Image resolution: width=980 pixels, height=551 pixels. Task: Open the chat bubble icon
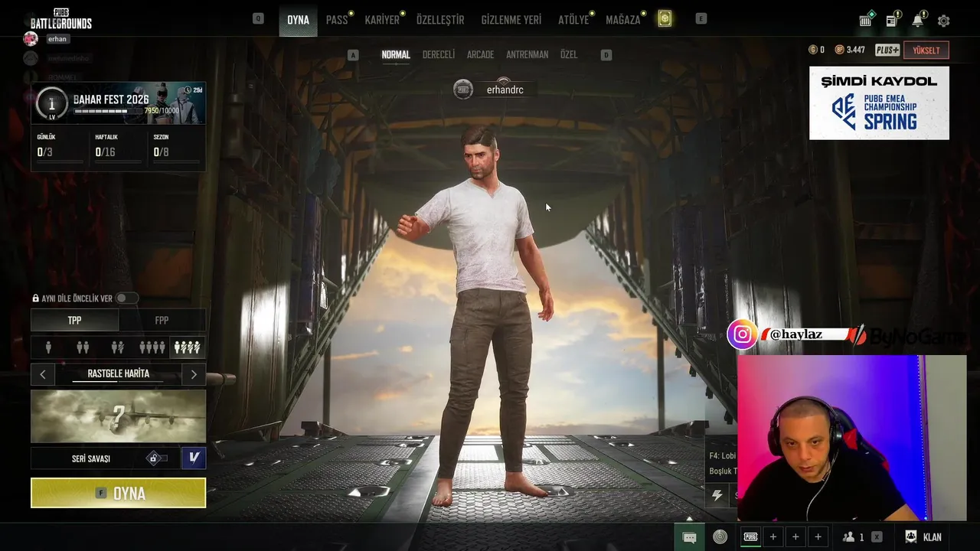pos(689,537)
